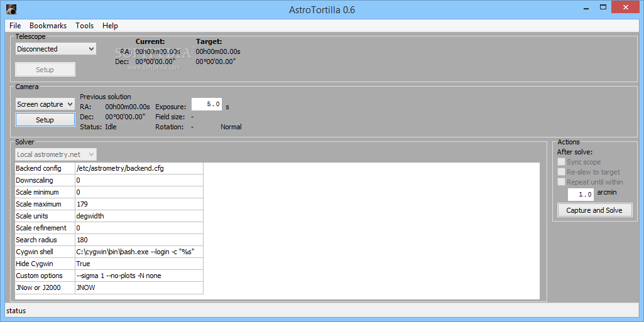Click the Target Dec value
The width and height of the screenshot is (644, 322).
[x=216, y=62]
